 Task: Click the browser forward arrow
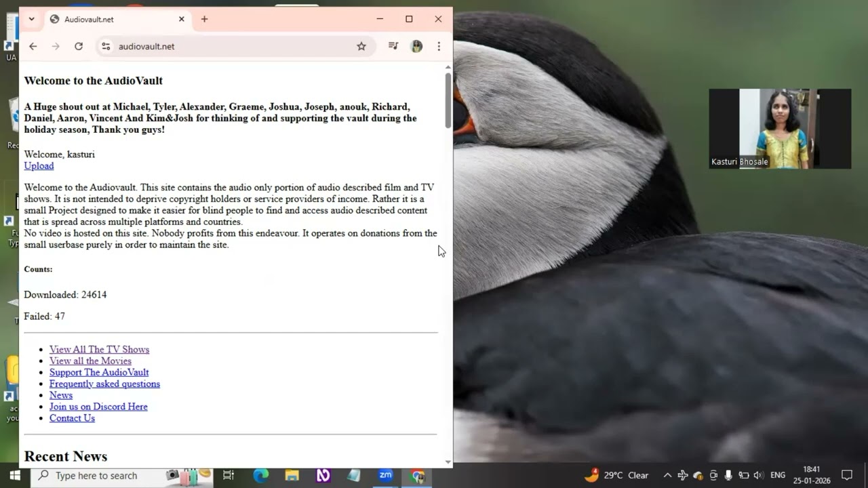click(x=56, y=46)
